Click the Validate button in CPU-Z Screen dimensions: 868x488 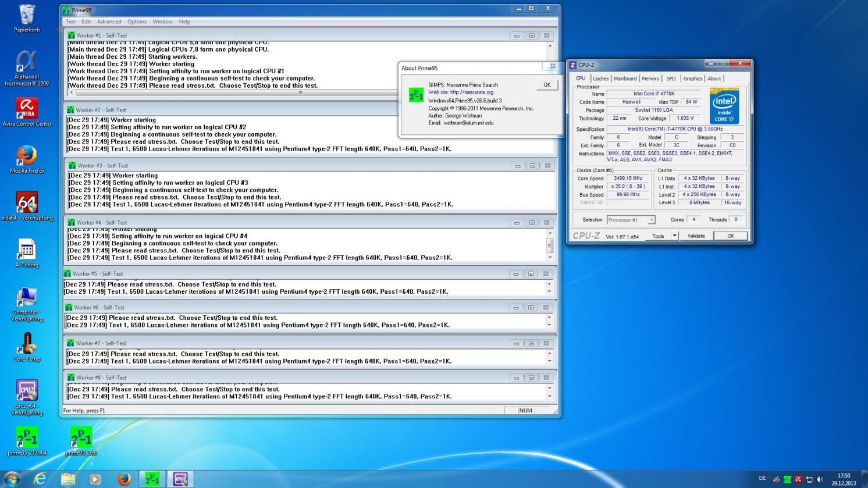click(696, 236)
